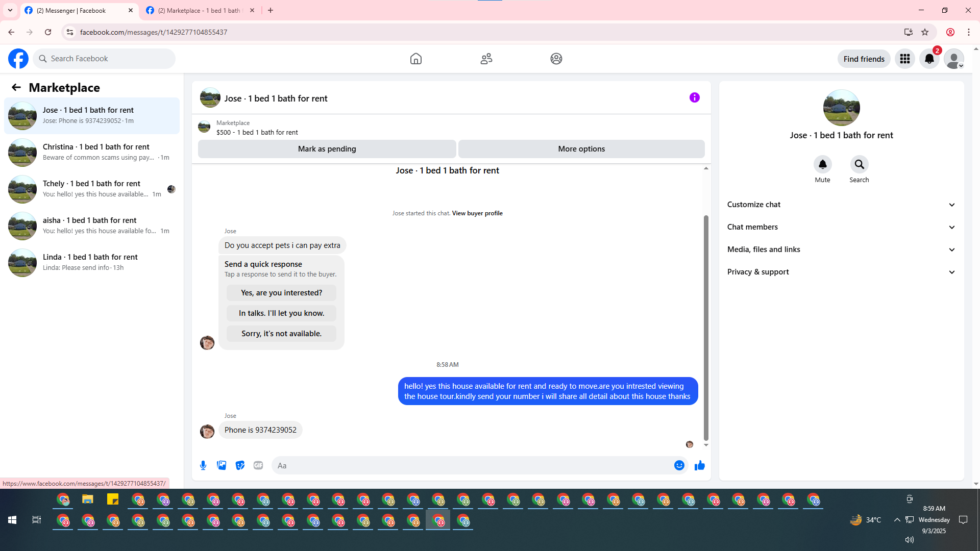
Task: Expand Media, files and links section
Action: point(842,249)
